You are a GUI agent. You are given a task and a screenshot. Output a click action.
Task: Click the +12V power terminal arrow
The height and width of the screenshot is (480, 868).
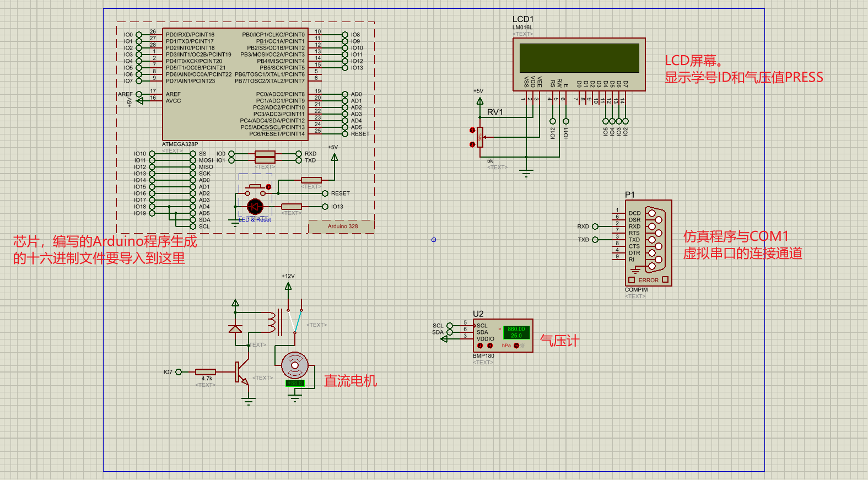288,286
